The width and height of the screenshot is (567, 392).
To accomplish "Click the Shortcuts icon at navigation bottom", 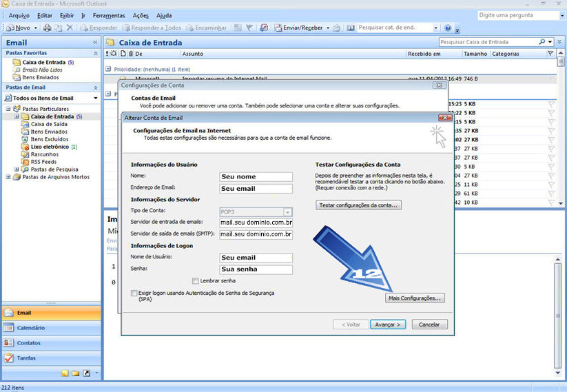I will 87,373.
